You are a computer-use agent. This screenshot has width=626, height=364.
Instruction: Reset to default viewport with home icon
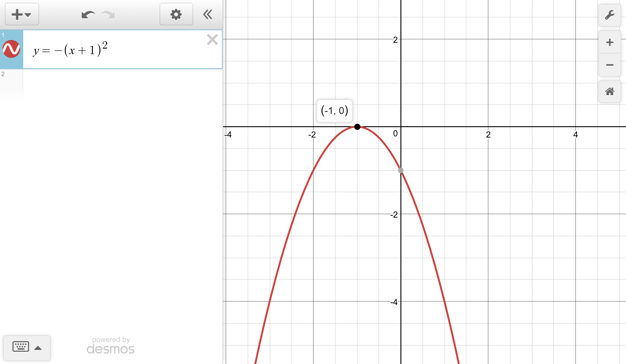(x=609, y=91)
